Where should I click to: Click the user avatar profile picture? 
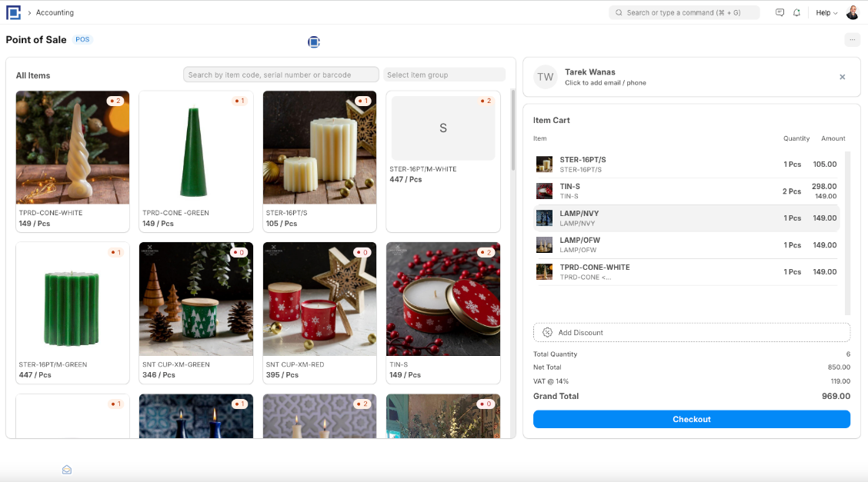tap(853, 12)
